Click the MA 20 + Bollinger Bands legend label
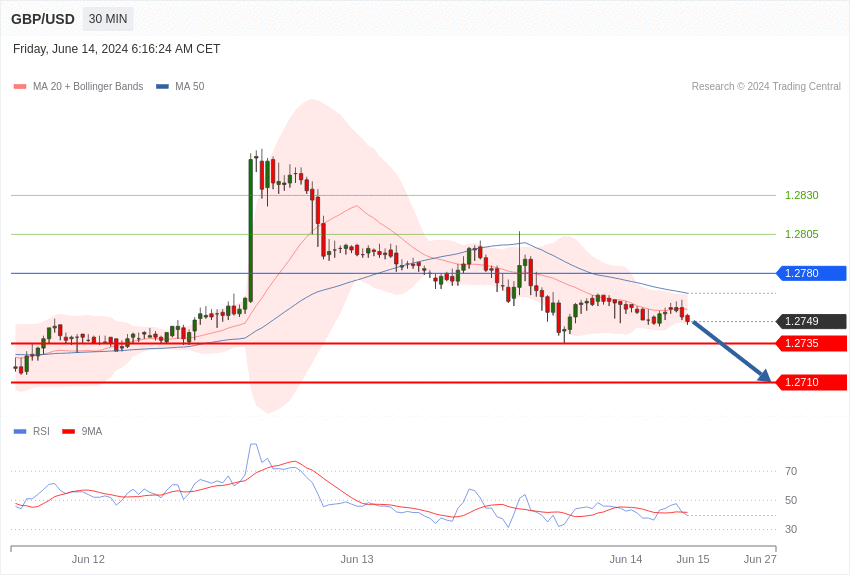850x576 pixels. 88,87
